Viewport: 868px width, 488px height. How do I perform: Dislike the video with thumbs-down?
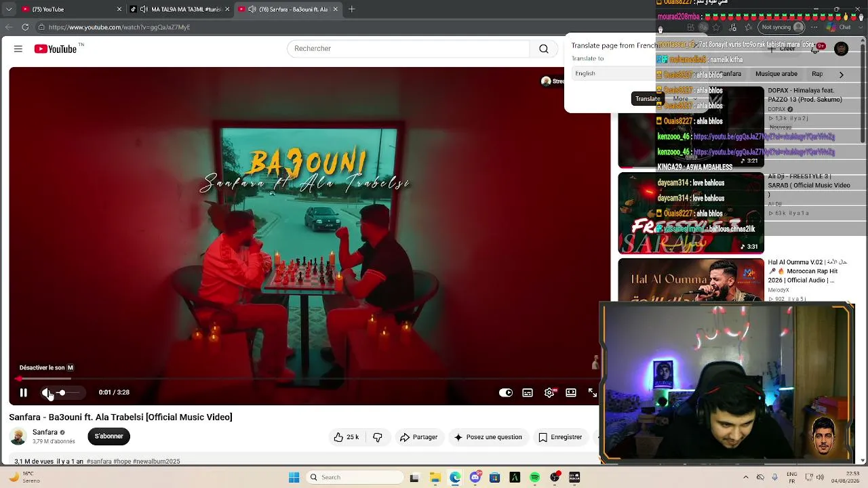[x=378, y=437]
